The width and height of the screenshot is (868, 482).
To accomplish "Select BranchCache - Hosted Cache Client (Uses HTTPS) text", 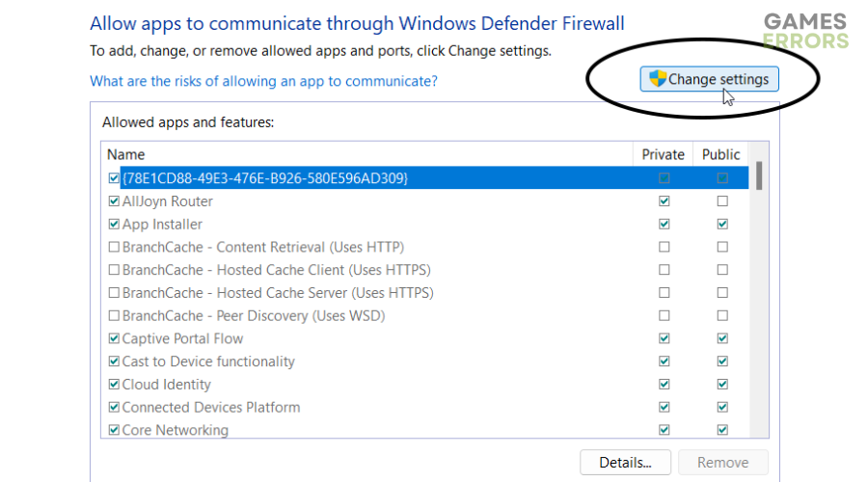I will (x=276, y=270).
